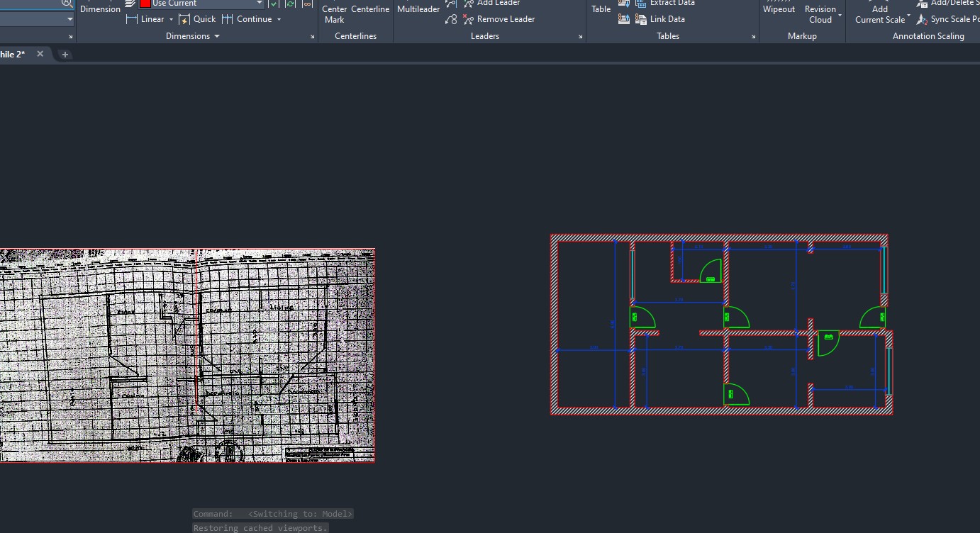Click the Wipeout button
Viewport: 980px width, 533px height.
click(x=779, y=9)
